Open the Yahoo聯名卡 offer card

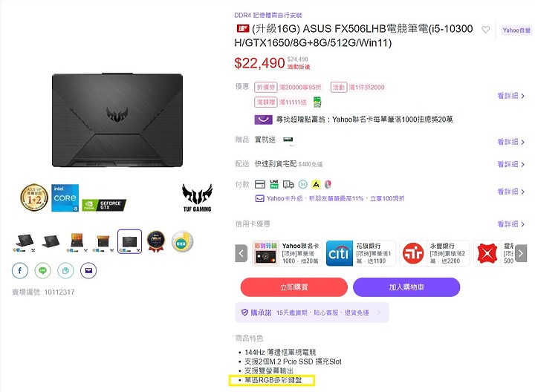[287, 253]
